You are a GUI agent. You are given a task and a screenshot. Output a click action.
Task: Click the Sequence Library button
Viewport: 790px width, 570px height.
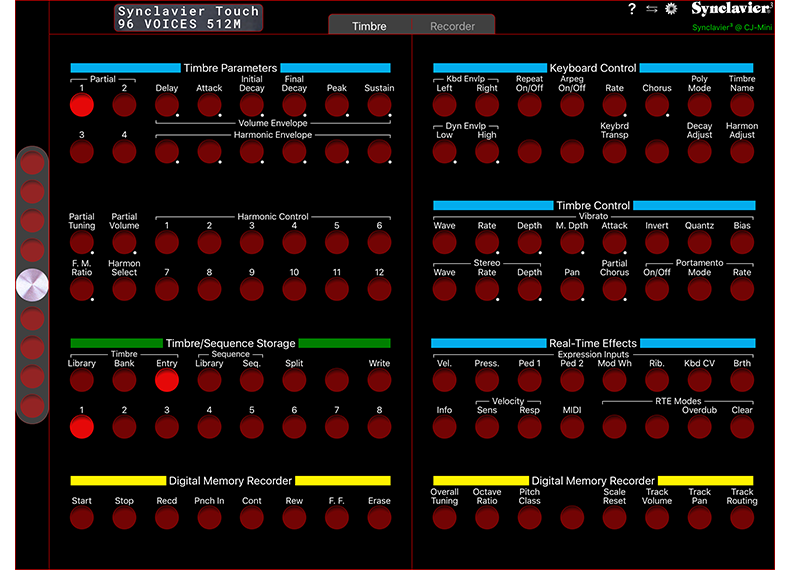tap(209, 381)
